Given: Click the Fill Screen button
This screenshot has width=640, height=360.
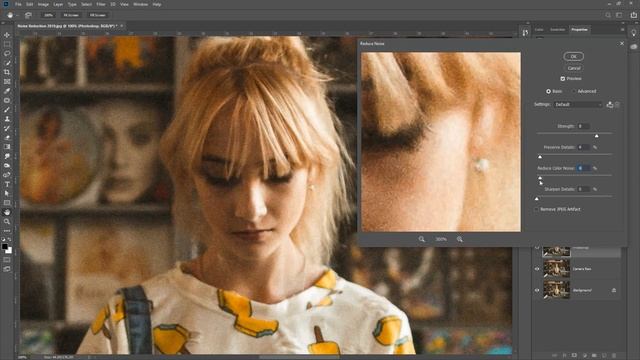Looking at the screenshot, I should (x=98, y=15).
